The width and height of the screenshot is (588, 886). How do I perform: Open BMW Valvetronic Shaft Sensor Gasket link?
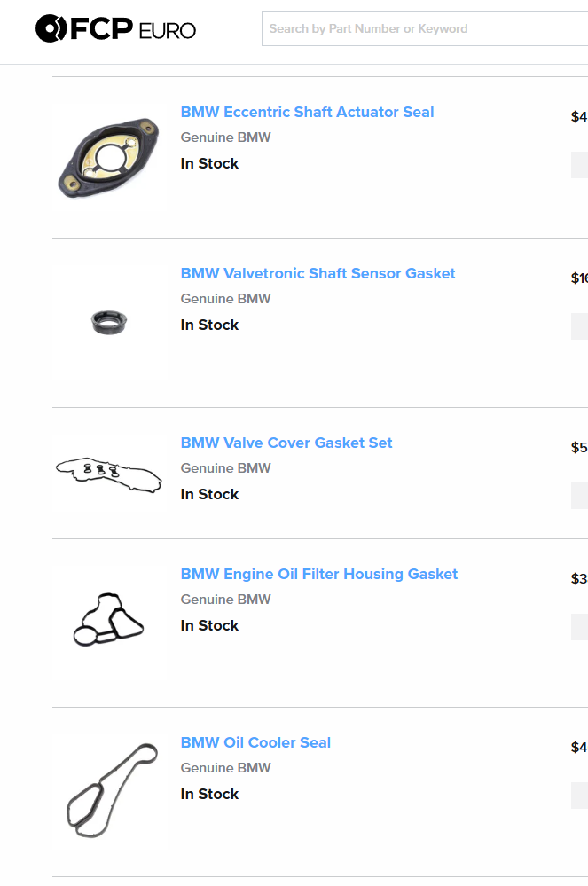click(x=318, y=273)
